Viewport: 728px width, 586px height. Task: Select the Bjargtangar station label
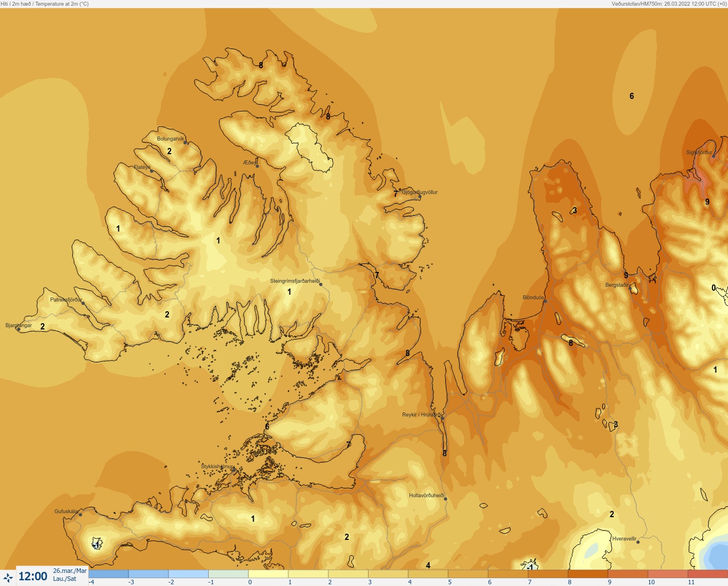tap(19, 325)
